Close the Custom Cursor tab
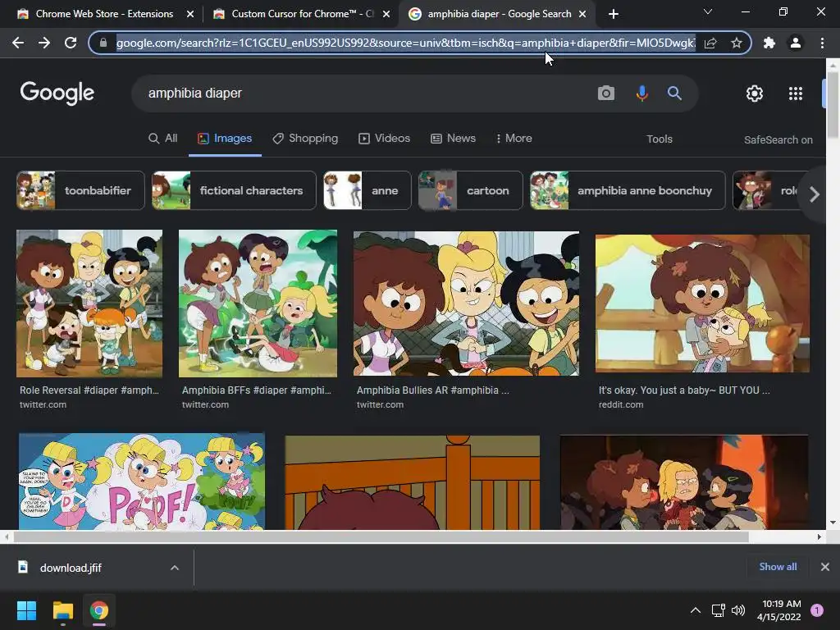 tap(386, 14)
